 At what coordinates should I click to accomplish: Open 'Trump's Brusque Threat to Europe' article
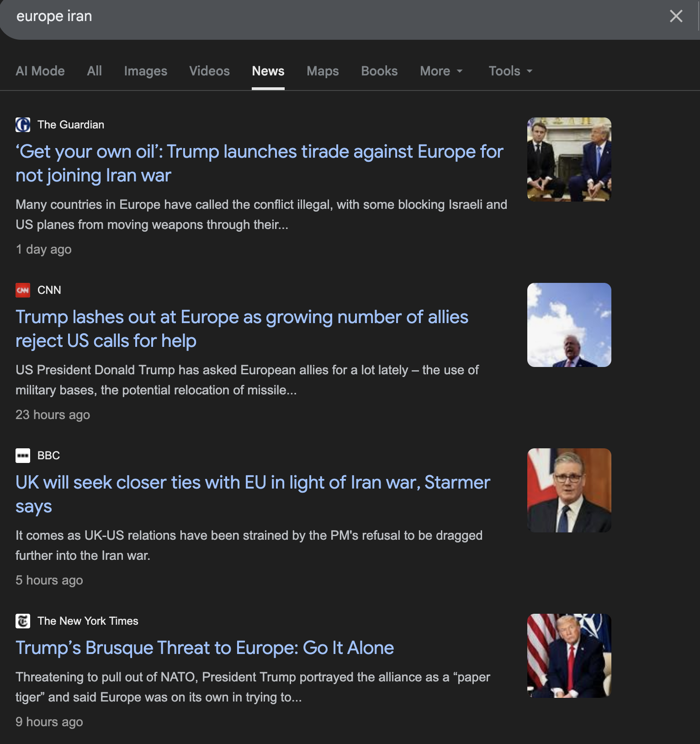coord(205,648)
